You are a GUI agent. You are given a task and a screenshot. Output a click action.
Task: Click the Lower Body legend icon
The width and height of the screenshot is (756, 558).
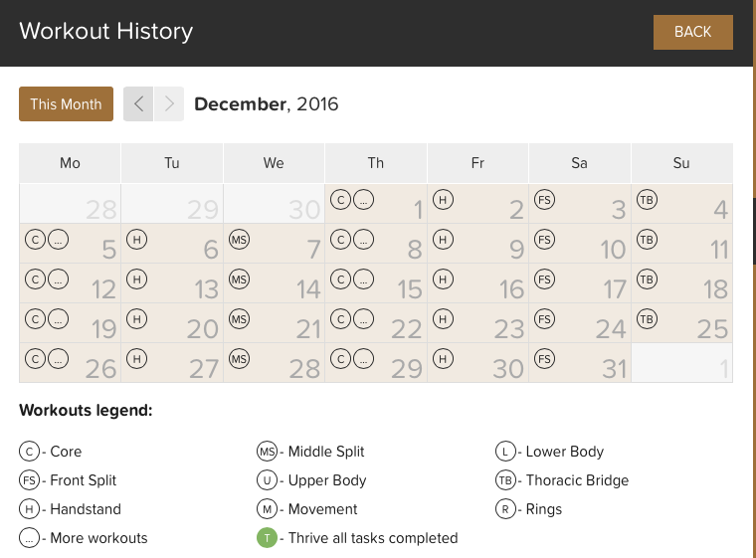(505, 452)
